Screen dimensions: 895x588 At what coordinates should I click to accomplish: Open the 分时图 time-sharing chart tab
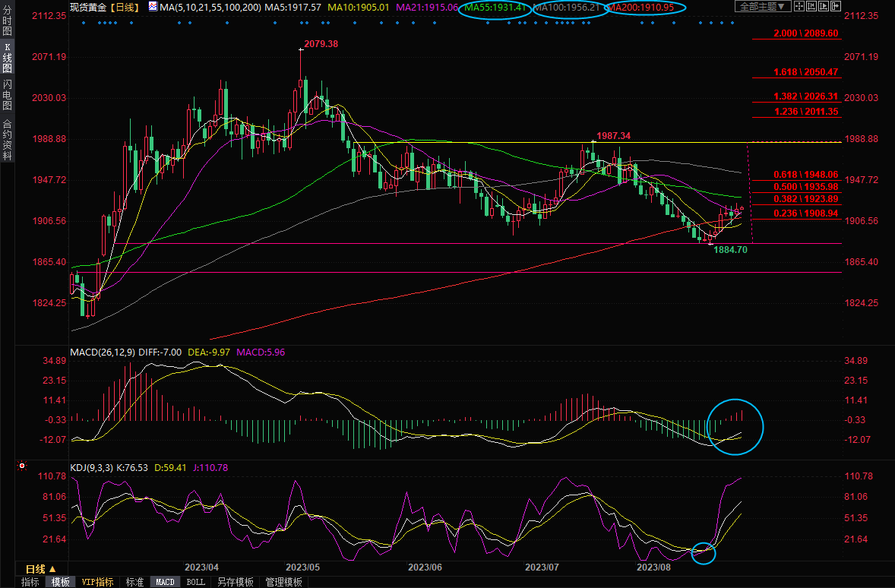(x=8, y=21)
